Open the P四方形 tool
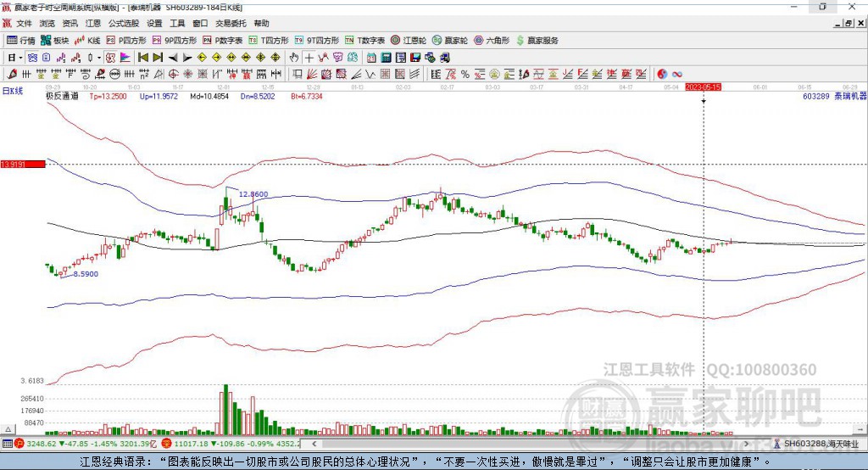This screenshot has height=470, width=868. [126, 41]
